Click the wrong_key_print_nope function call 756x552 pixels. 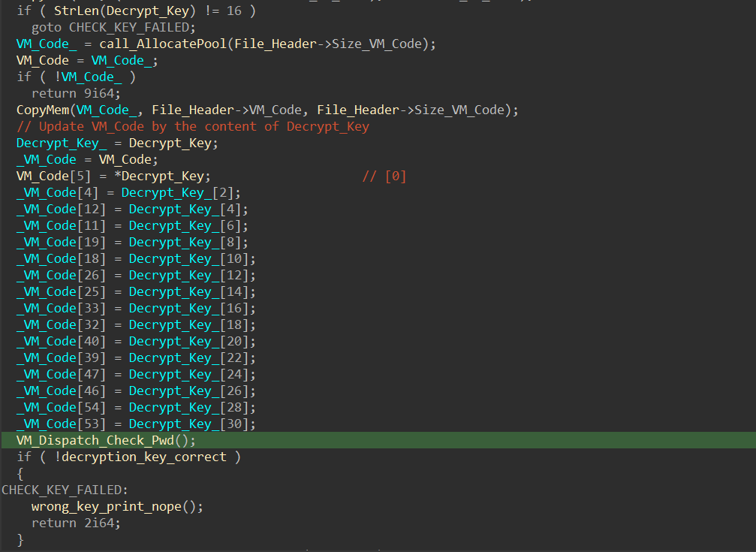pyautogui.click(x=116, y=506)
